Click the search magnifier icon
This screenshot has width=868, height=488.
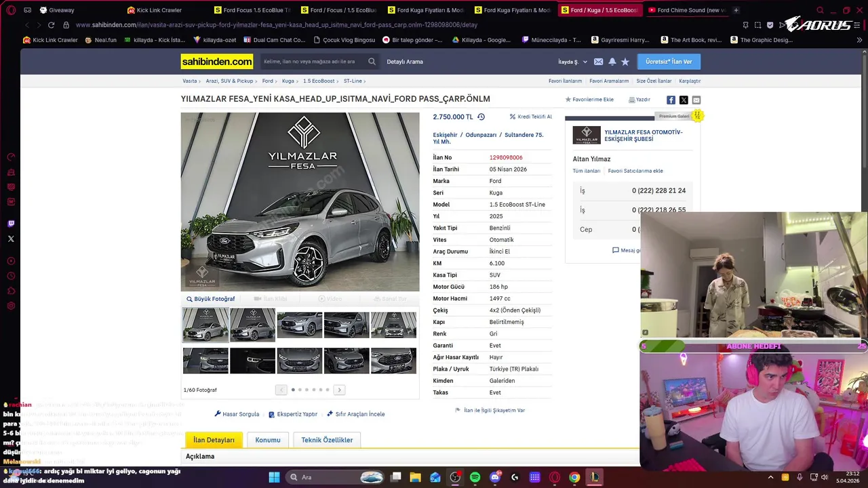(x=372, y=62)
